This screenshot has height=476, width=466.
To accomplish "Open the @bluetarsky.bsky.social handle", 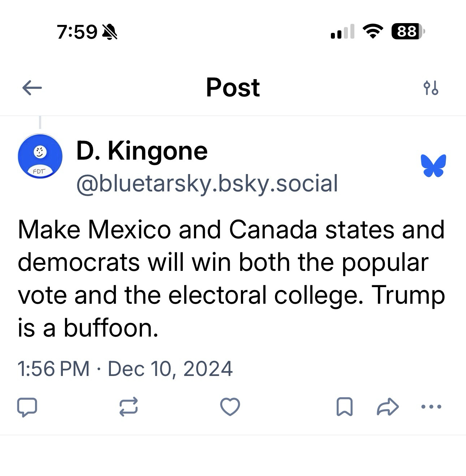I will 207,183.
